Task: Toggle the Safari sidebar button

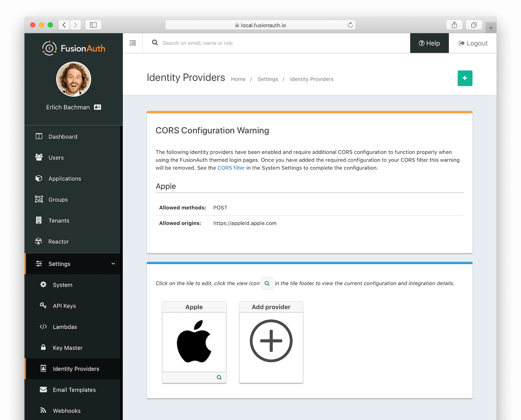Action: [93, 25]
